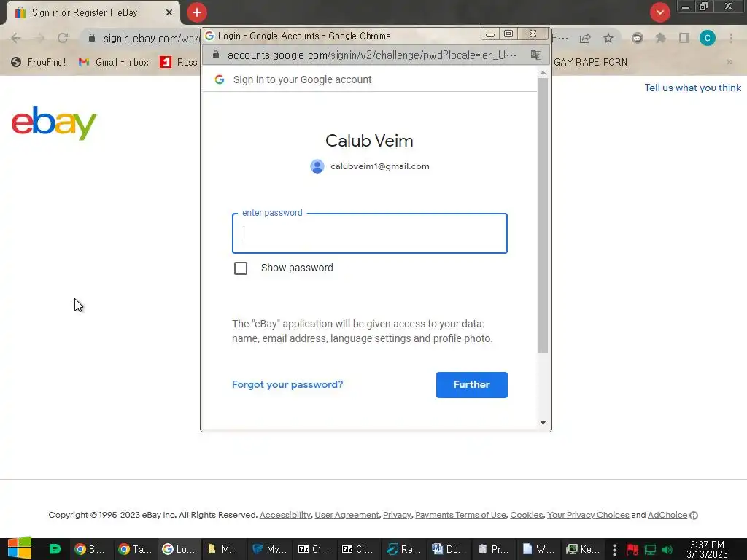This screenshot has height=560, width=747.
Task: Toggle the browser side panel
Action: point(684,39)
